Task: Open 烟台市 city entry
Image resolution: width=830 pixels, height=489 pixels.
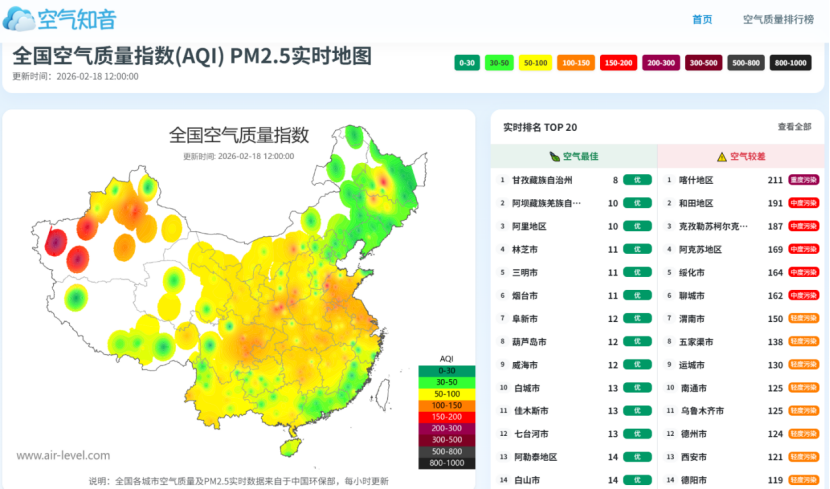Action: (525, 295)
